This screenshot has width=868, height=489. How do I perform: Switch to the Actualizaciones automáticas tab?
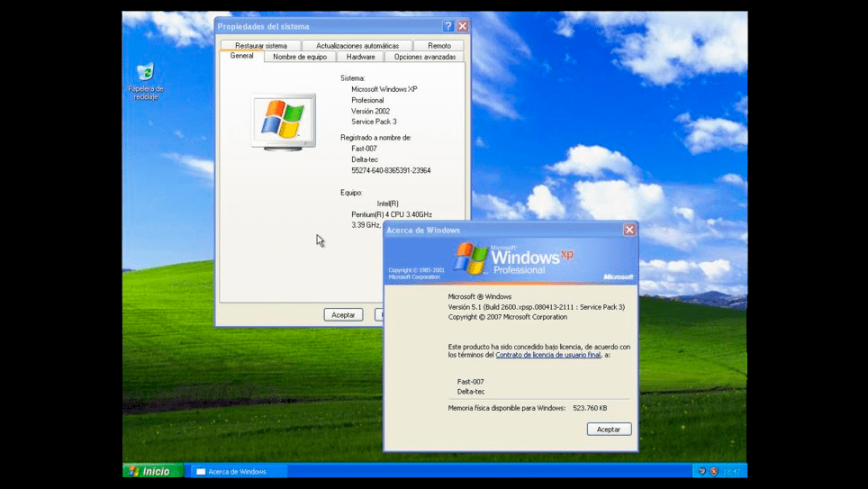pos(357,45)
